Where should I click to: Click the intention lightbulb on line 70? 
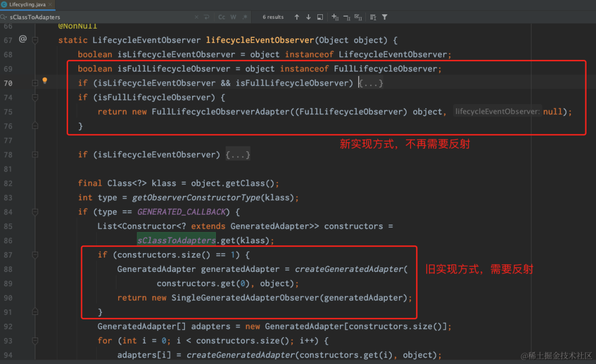pos(45,81)
